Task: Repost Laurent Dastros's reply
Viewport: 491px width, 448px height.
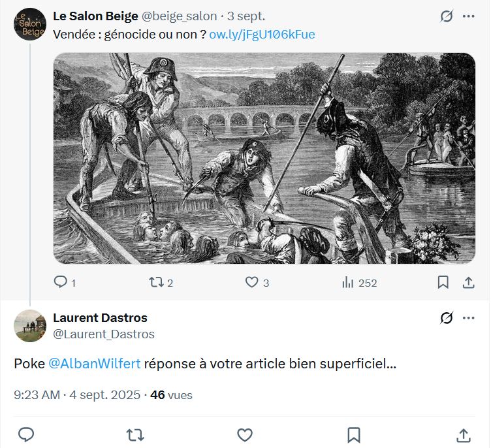Action: [x=135, y=434]
